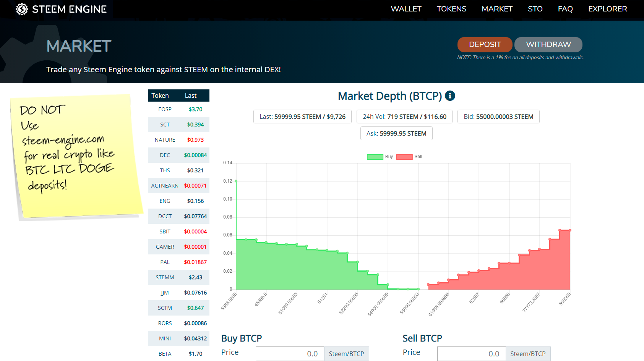Select the GAMER token row
Viewport: 644px width, 361px height.
click(179, 247)
